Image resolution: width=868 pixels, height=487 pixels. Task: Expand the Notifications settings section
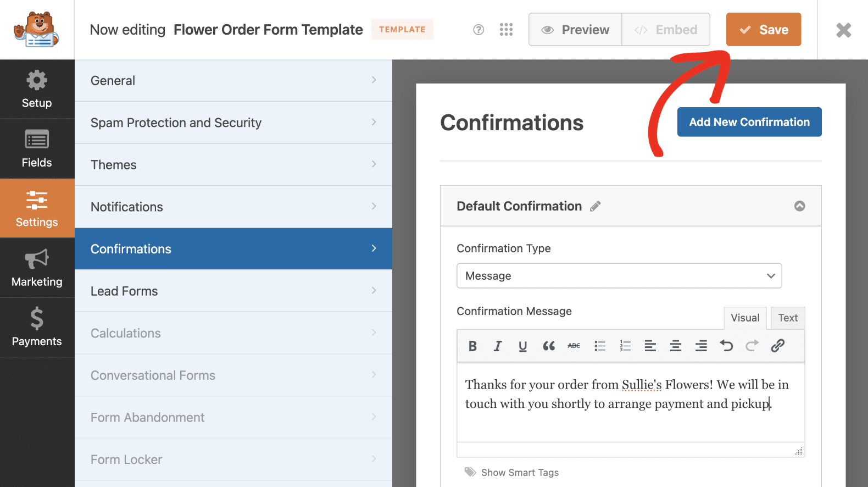pyautogui.click(x=233, y=207)
